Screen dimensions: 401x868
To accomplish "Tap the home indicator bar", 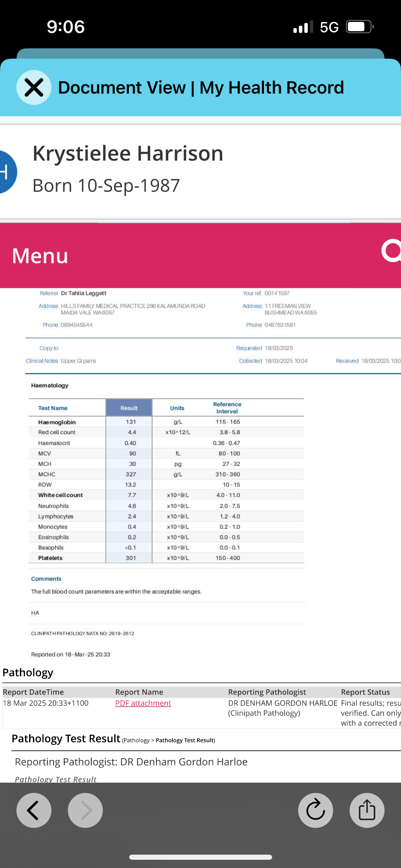I will coord(200,857).
